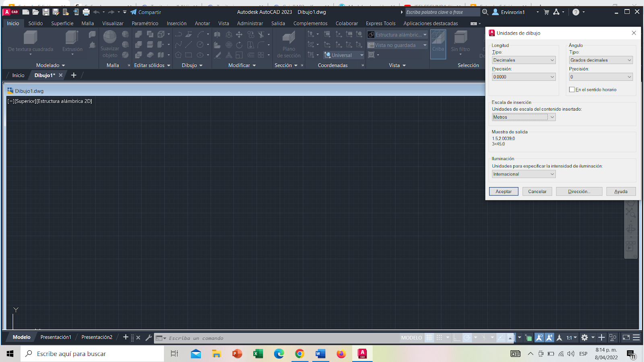The image size is (644, 362).
Task: Select the Polygon tool in Dibujo panel
Action: pyautogui.click(x=178, y=55)
